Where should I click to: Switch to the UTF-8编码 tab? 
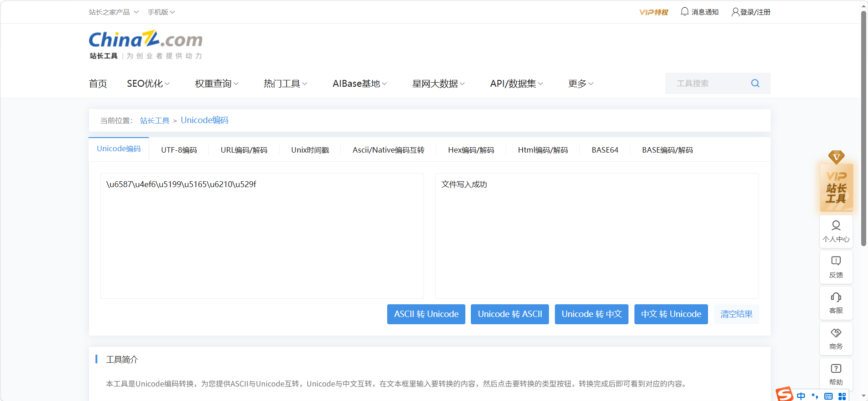coord(179,150)
